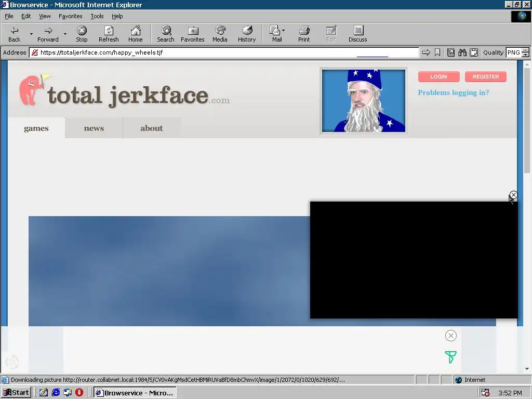Close the black video popup with the X
Image resolution: width=532 pixels, height=399 pixels.
[x=514, y=195]
